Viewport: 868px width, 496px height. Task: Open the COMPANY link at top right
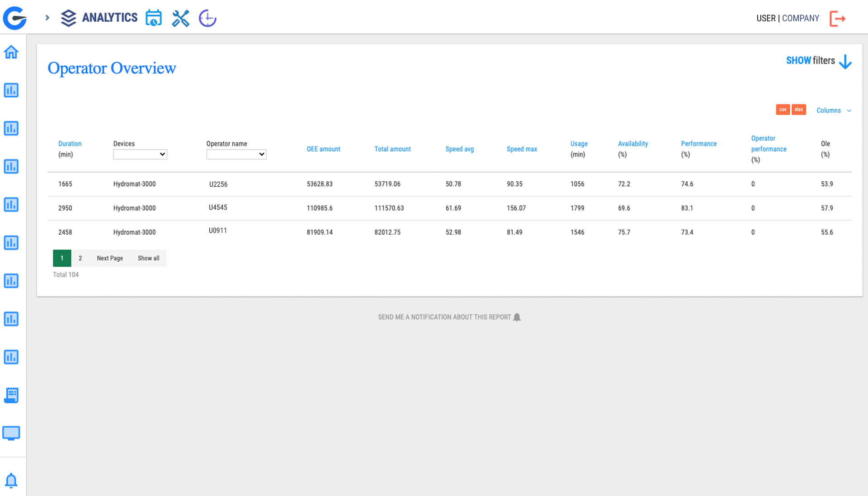coord(801,18)
